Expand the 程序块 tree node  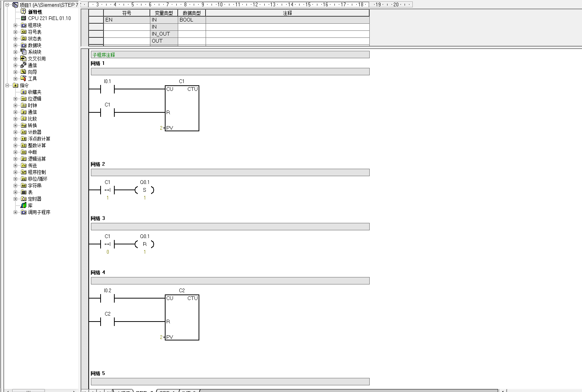pos(15,25)
